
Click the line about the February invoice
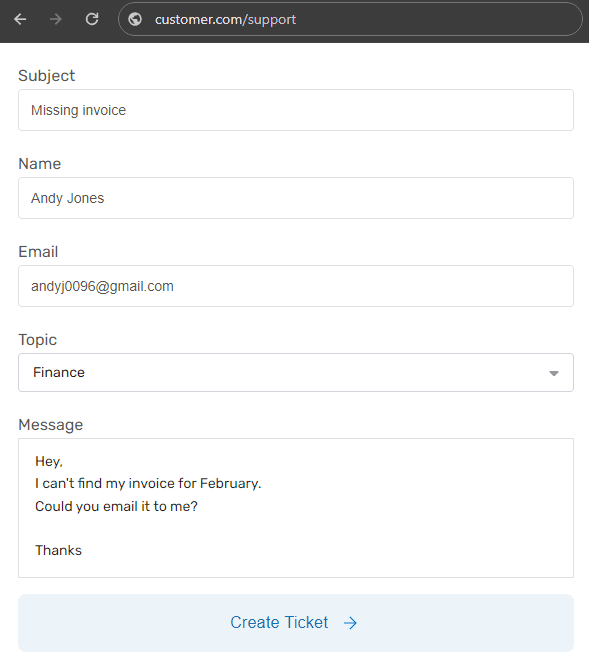point(148,484)
